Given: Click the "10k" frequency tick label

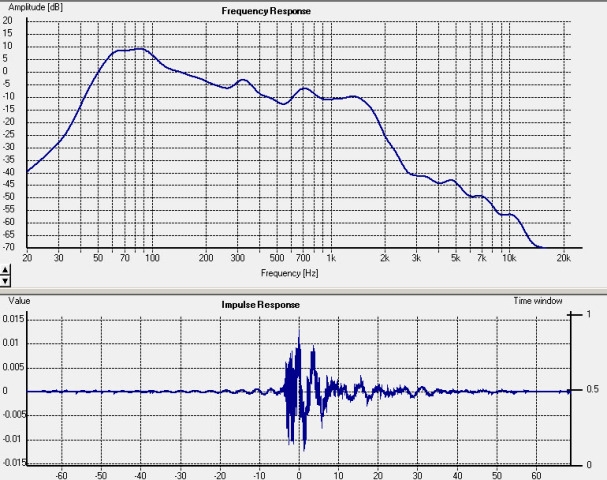Looking at the screenshot, I should [509, 258].
